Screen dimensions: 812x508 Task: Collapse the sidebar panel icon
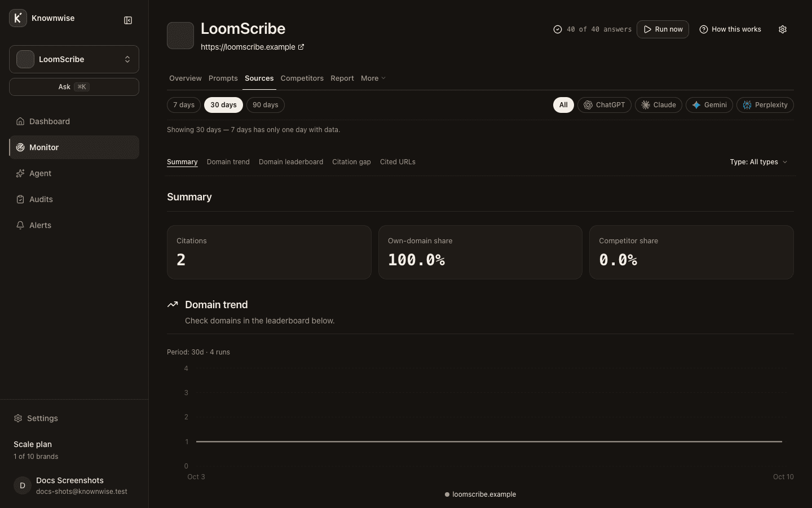128,20
